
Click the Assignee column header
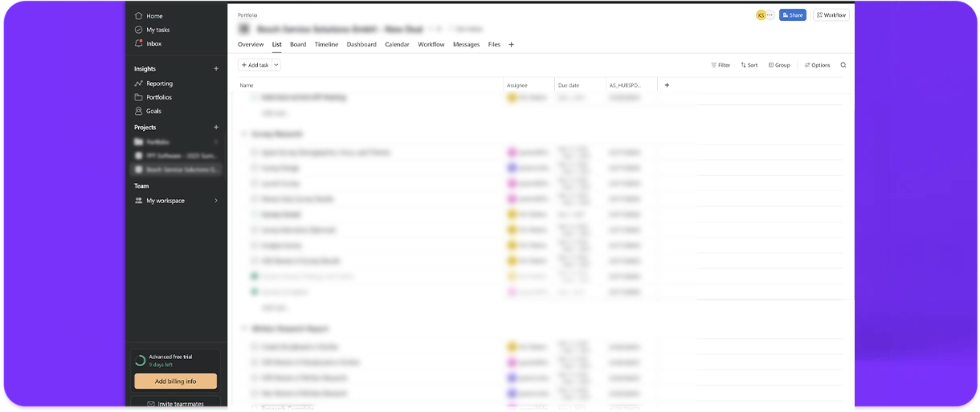[517, 85]
